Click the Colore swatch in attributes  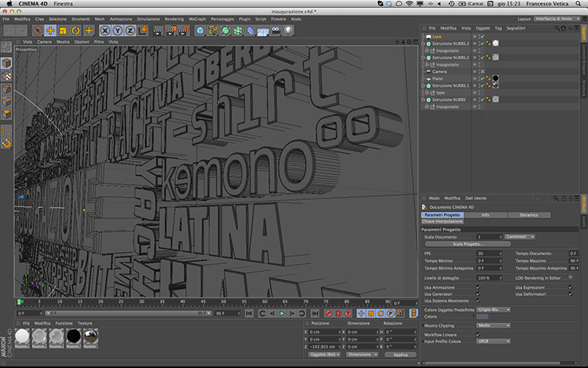click(x=483, y=317)
